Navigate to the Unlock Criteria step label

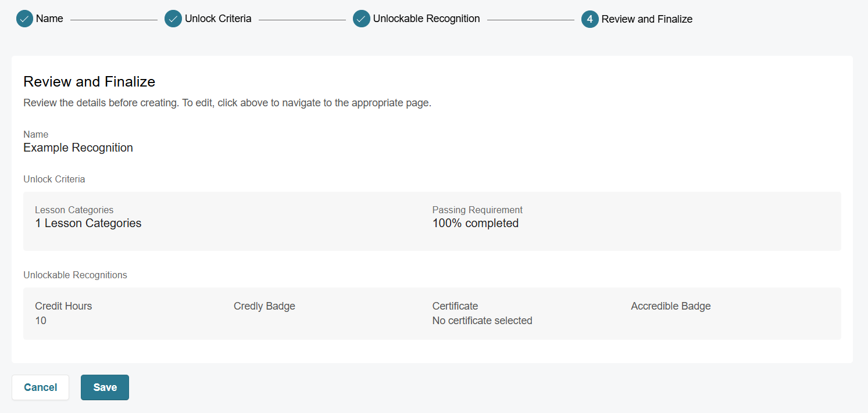[218, 19]
